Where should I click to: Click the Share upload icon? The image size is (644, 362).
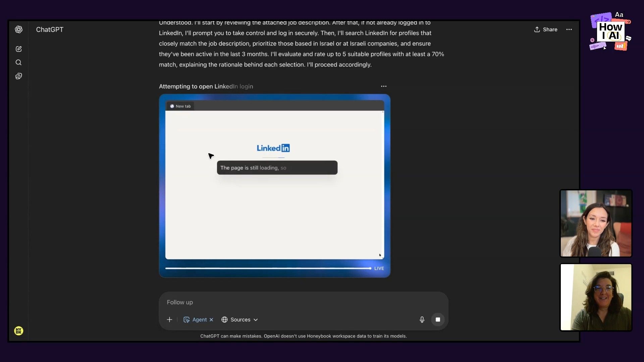coord(537,29)
